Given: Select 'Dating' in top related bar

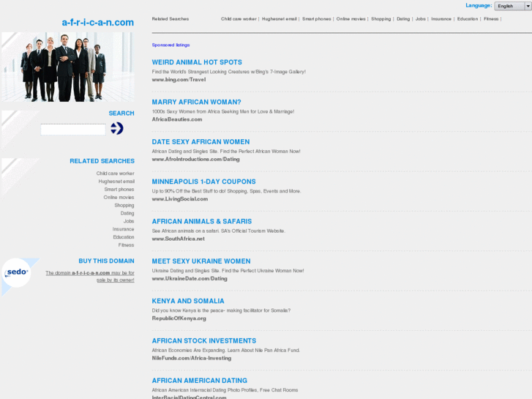Looking at the screenshot, I should click(x=403, y=19).
